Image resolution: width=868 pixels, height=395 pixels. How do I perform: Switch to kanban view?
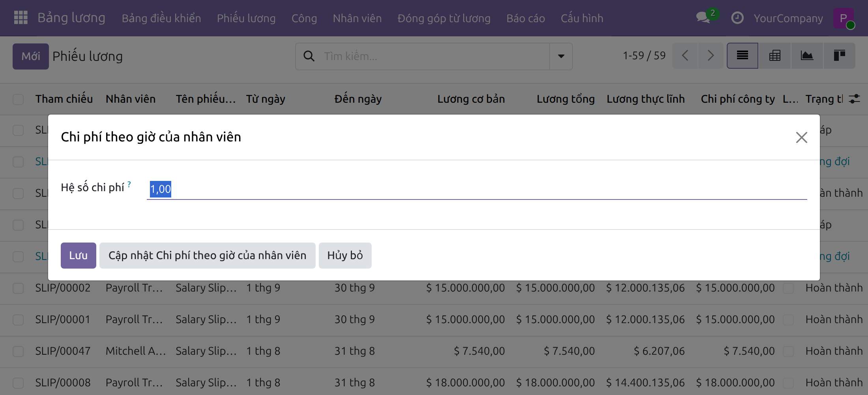[x=839, y=56]
